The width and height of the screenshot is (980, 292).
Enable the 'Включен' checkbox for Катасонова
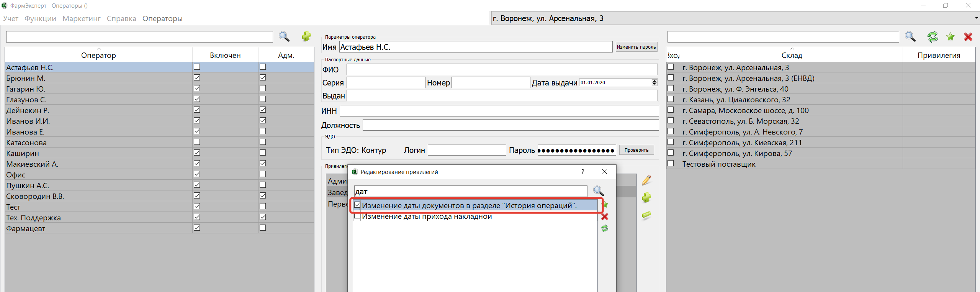coord(197,142)
